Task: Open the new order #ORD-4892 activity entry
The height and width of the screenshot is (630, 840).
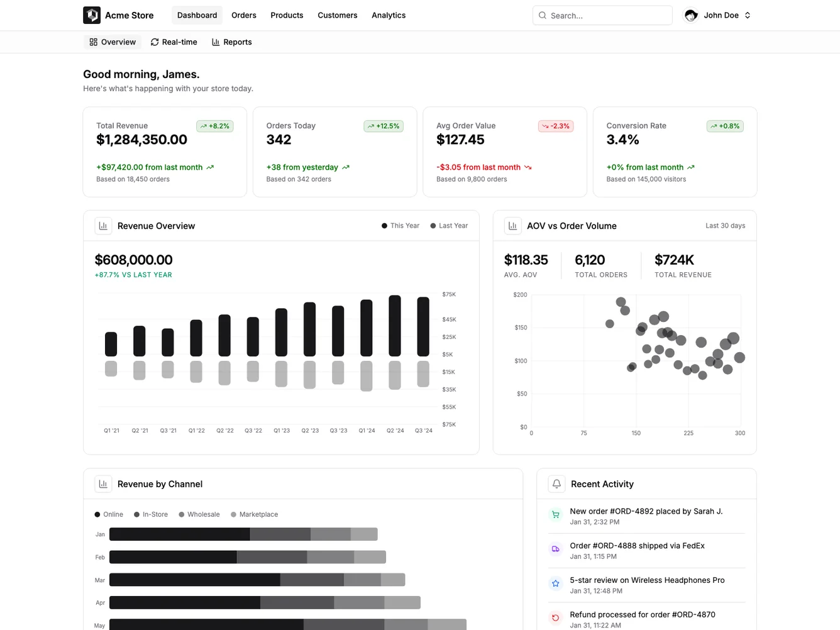Action: pyautogui.click(x=646, y=516)
